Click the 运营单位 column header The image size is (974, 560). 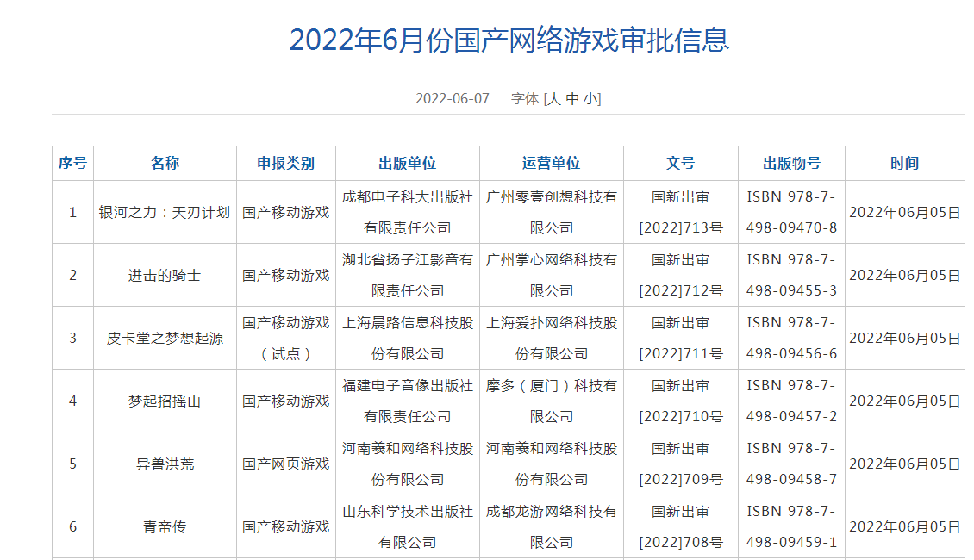click(551, 163)
